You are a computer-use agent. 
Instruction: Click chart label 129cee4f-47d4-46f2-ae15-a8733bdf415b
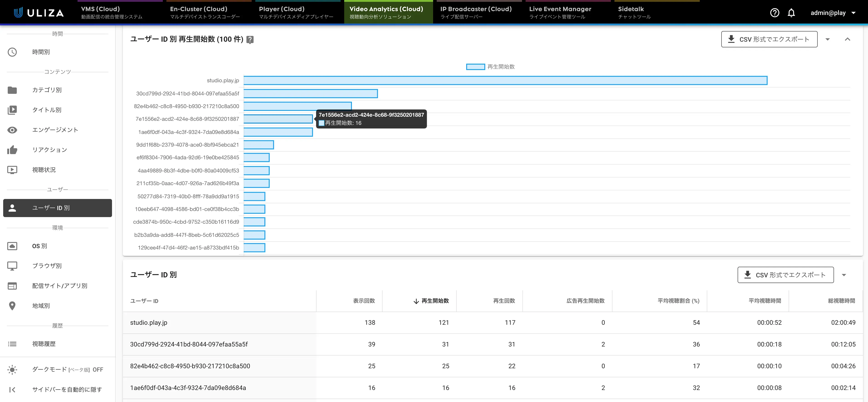pos(188,248)
